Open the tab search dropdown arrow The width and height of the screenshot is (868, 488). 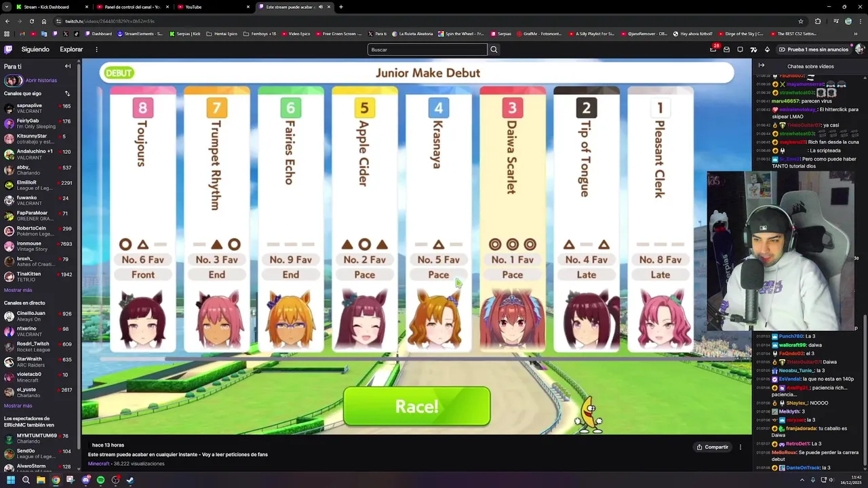7,7
